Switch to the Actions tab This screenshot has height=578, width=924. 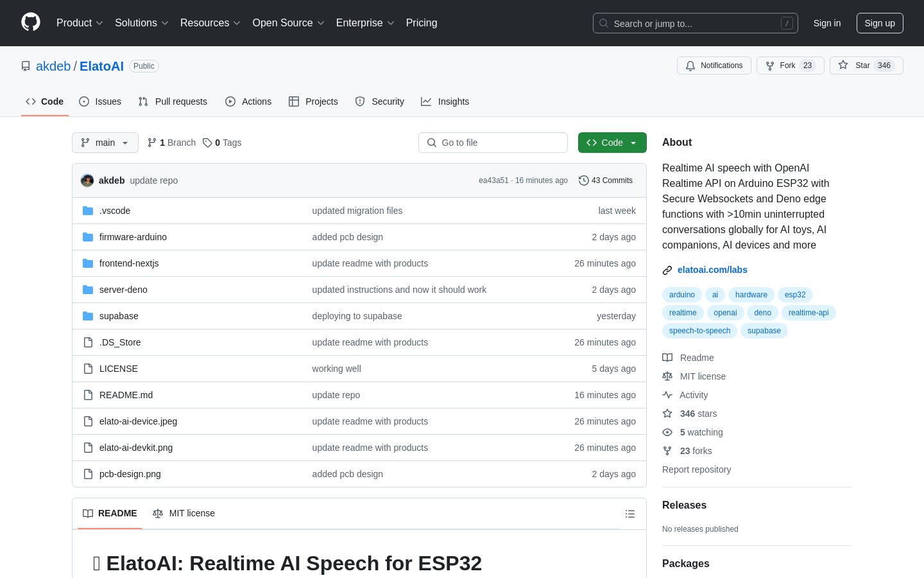248,101
